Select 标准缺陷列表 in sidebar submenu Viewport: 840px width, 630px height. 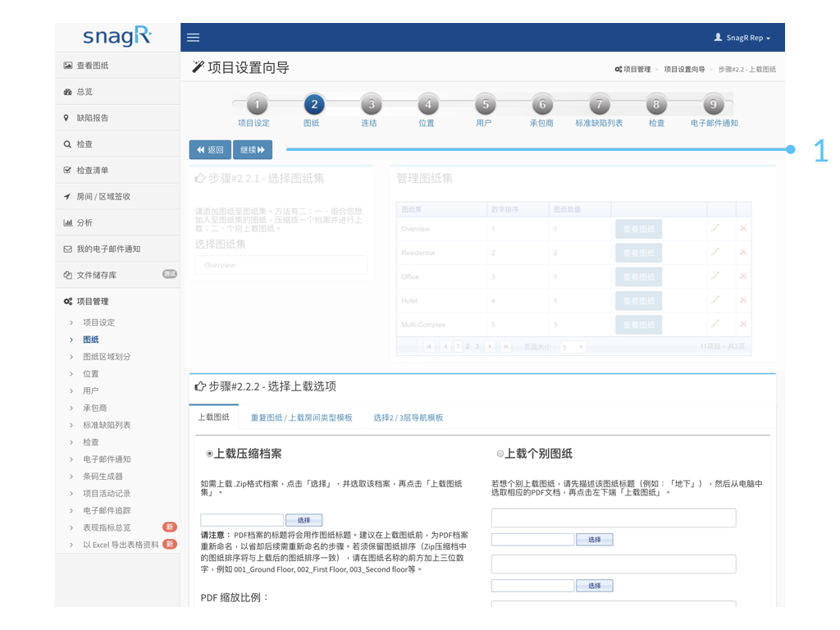click(107, 426)
